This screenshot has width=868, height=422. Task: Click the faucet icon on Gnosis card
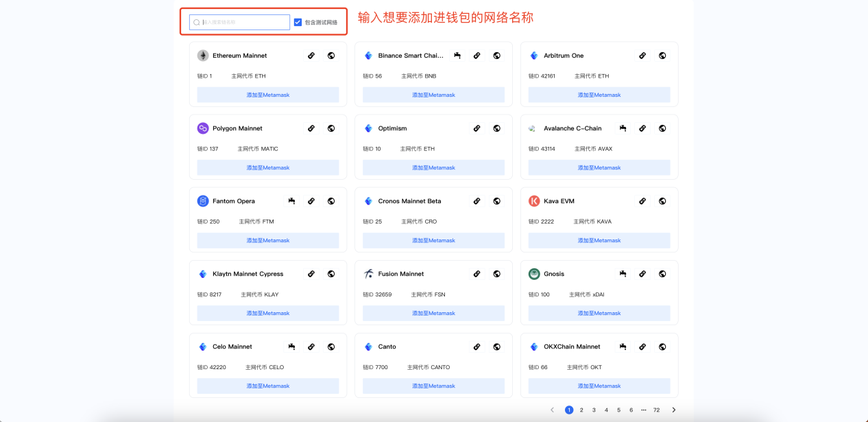[x=623, y=274]
